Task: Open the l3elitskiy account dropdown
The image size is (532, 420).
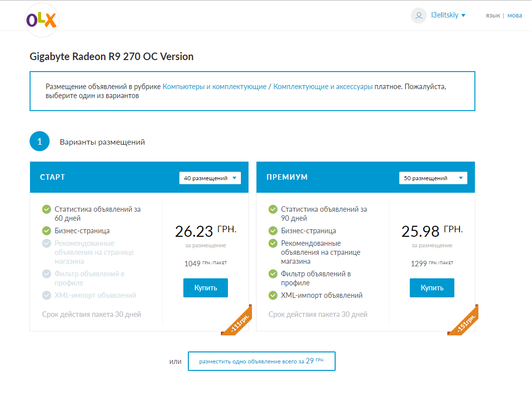Action: pyautogui.click(x=448, y=15)
